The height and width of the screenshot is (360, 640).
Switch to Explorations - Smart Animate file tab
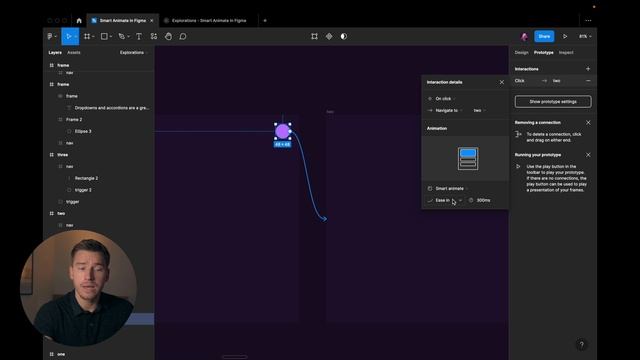pos(209,20)
